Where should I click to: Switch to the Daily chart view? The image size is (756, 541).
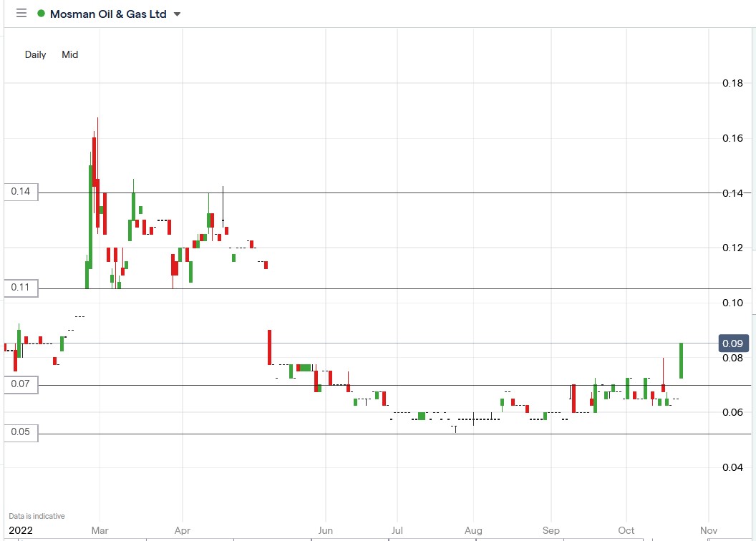click(x=34, y=54)
